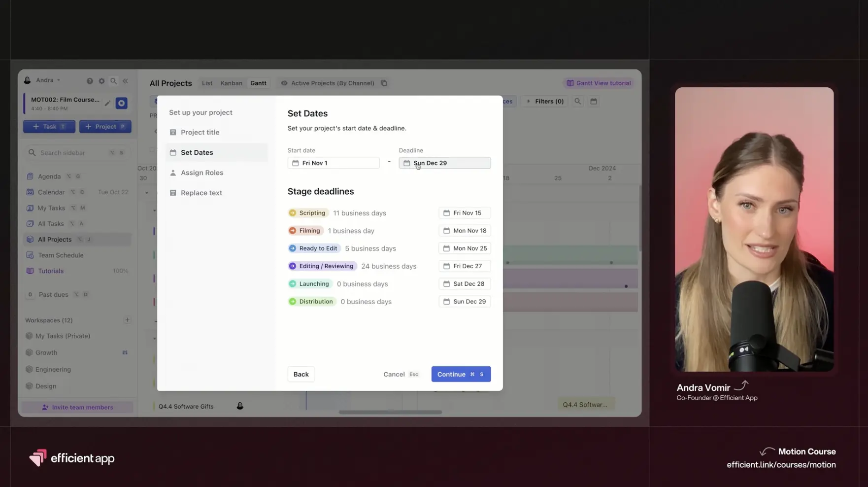Image resolution: width=868 pixels, height=487 pixels.
Task: Change Ready to Edit deadline Mon Nov 25
Action: click(x=465, y=248)
